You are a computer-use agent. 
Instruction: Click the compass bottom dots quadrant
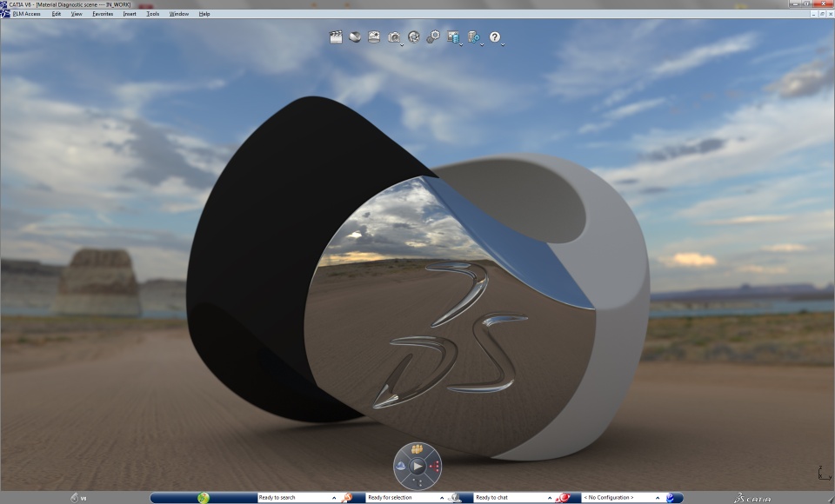tap(417, 483)
